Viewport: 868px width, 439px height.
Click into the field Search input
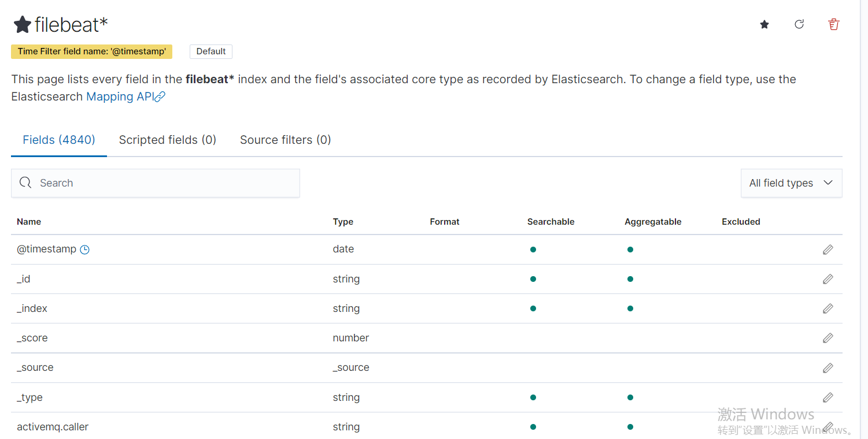[x=156, y=183]
